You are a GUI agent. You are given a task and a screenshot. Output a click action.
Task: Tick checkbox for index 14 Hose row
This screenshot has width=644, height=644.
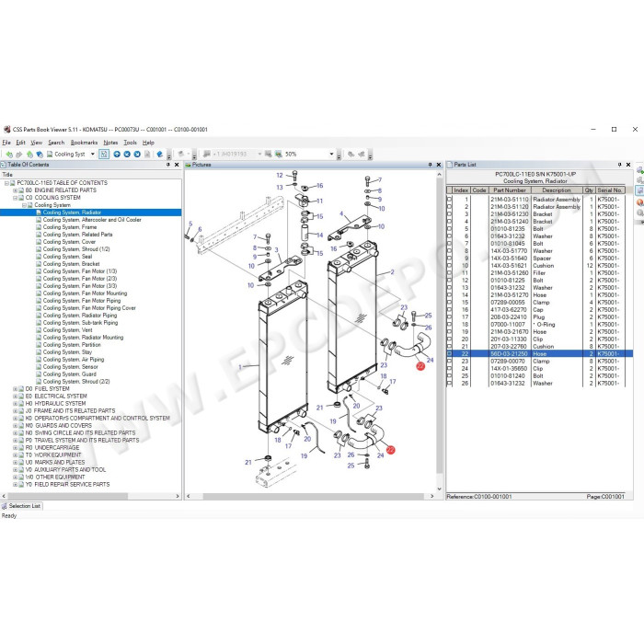pyautogui.click(x=449, y=295)
